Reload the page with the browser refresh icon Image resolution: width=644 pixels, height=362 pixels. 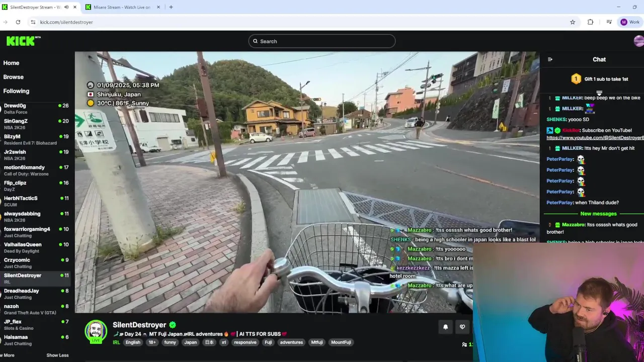[x=18, y=22]
